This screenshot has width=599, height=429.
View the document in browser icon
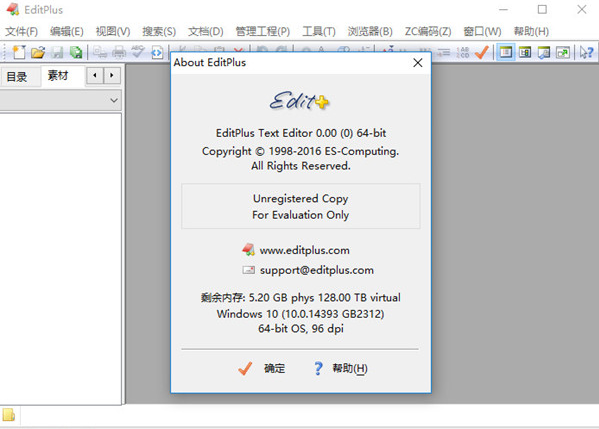click(157, 52)
